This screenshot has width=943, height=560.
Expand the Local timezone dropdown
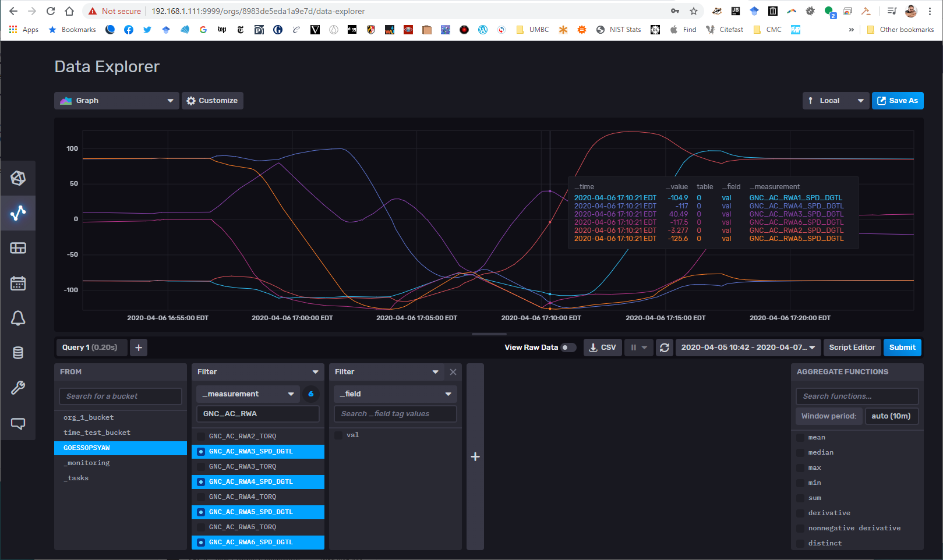pos(835,101)
